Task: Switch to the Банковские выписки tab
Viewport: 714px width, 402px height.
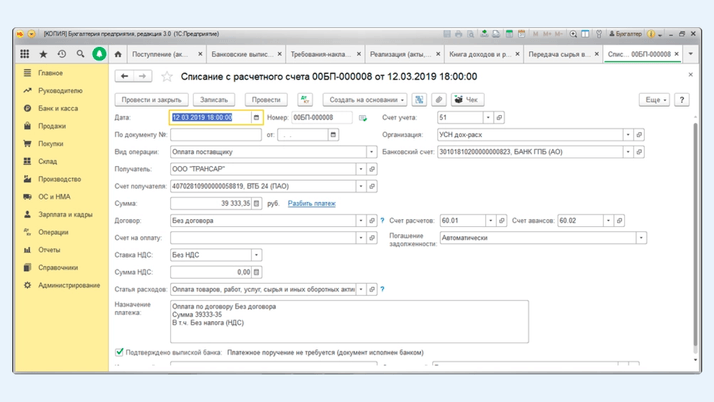Action: point(245,54)
